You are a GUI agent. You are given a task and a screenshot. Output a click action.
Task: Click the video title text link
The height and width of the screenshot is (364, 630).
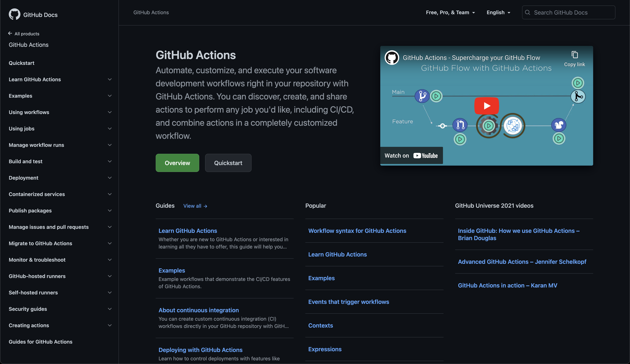pos(471,58)
